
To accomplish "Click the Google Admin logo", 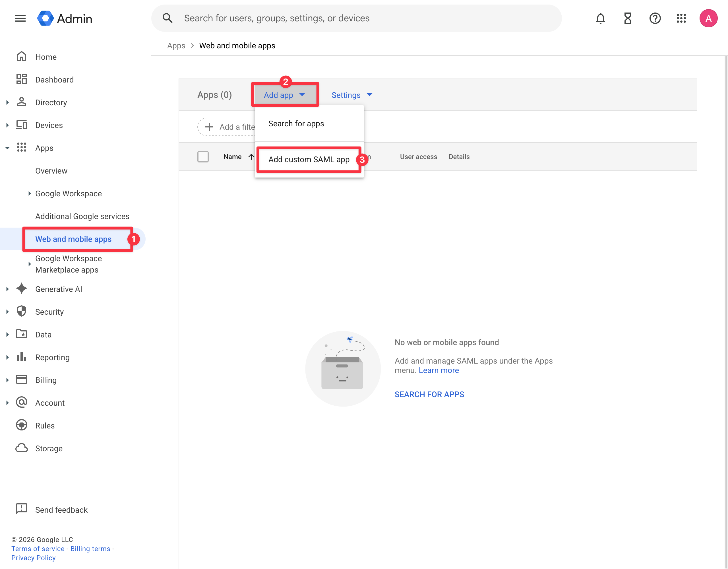I will click(65, 18).
